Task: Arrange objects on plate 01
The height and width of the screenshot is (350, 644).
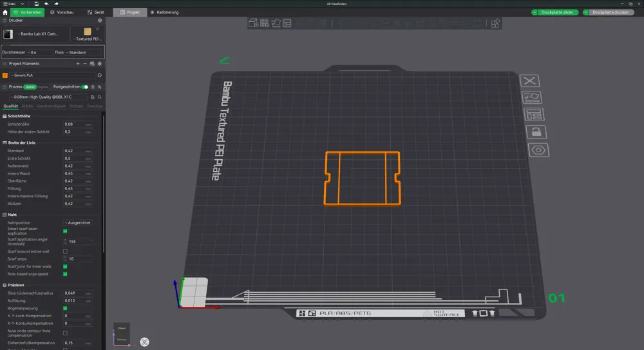Action: coord(534,114)
